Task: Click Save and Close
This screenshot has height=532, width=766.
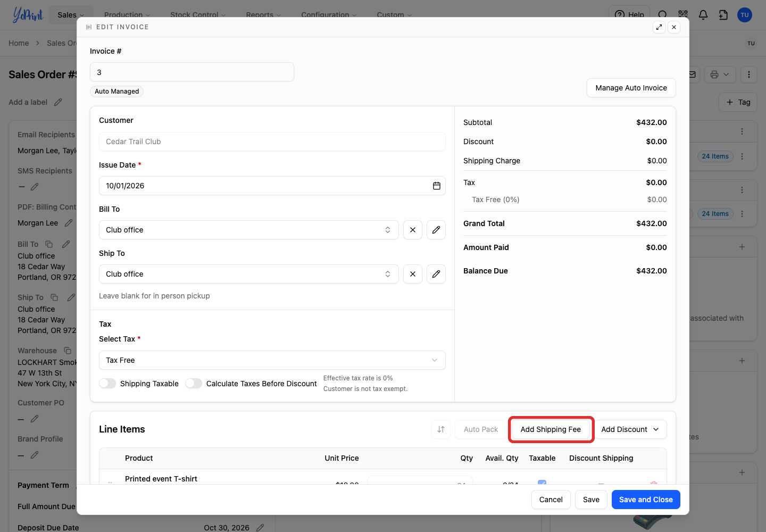Action: pyautogui.click(x=646, y=500)
